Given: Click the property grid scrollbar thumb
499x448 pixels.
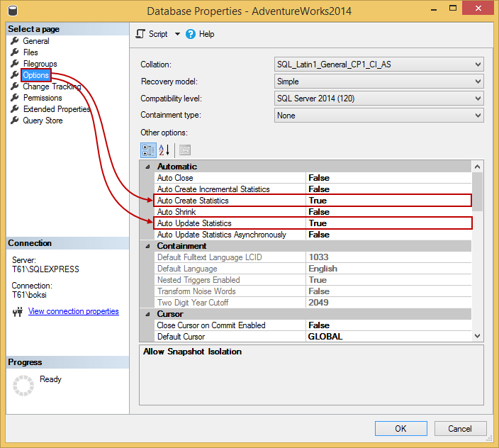Looking at the screenshot, I should (x=477, y=192).
